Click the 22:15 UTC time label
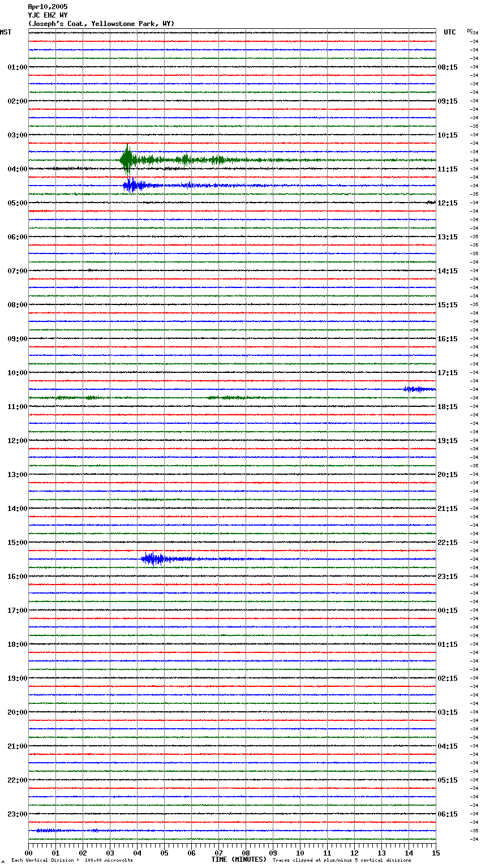 (448, 543)
